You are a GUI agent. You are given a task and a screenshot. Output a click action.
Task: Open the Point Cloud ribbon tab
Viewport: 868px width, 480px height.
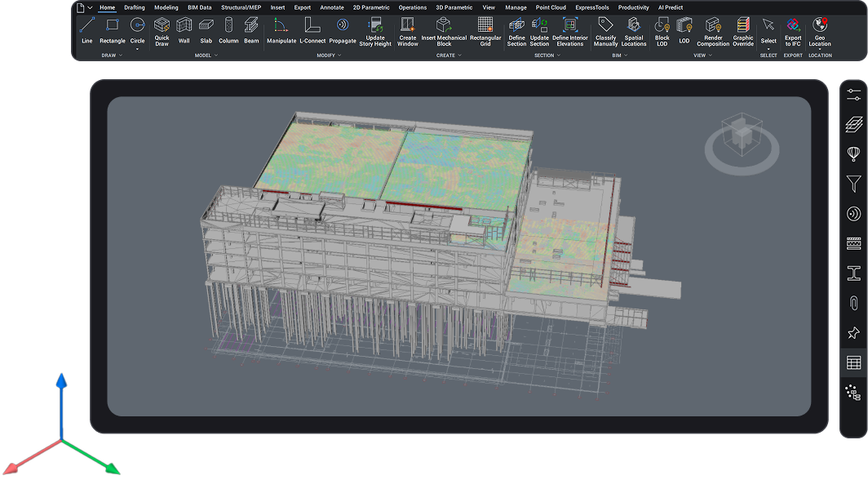click(x=551, y=7)
